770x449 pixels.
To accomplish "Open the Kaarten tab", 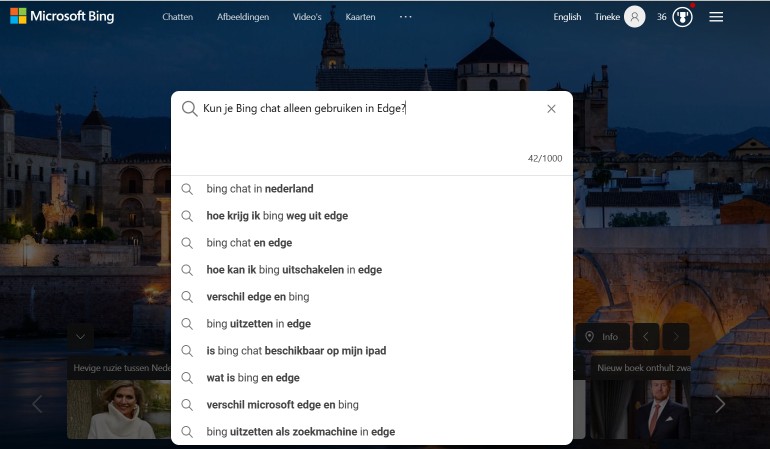I will pos(360,17).
